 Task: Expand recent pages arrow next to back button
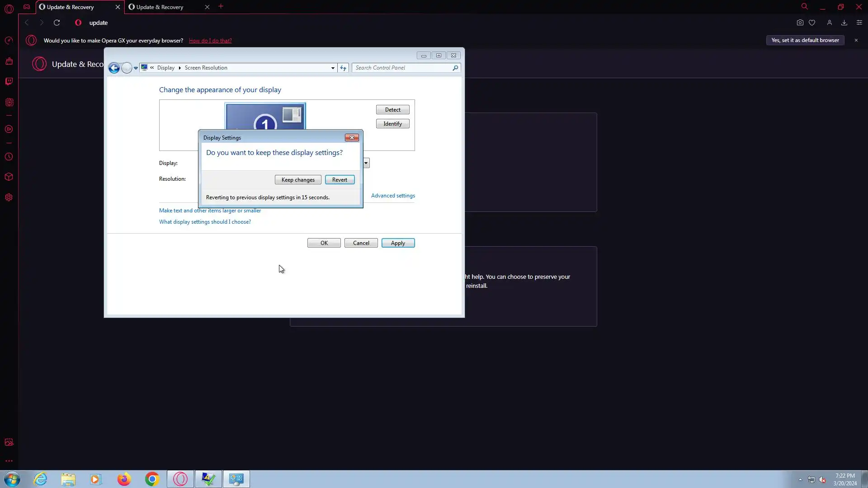click(136, 68)
